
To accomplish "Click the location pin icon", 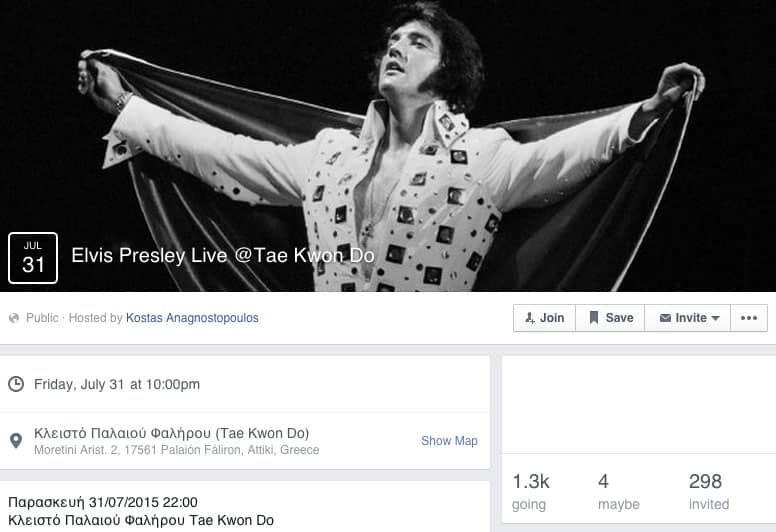I will [16, 440].
